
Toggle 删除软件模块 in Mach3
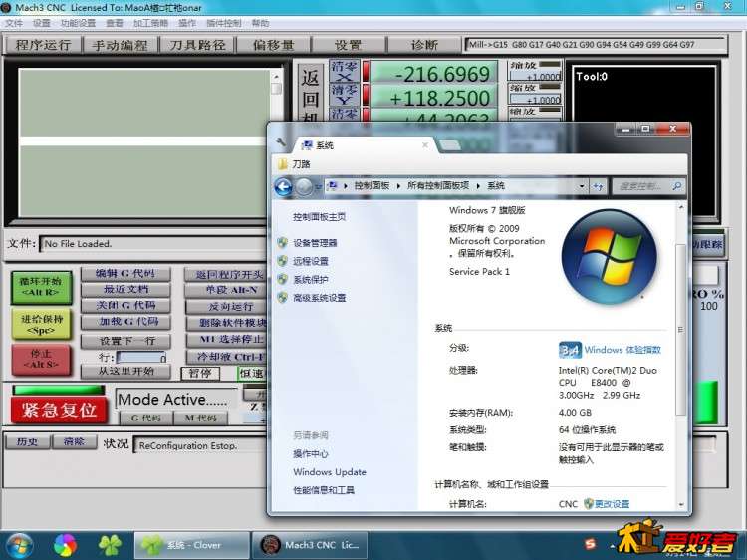click(227, 323)
